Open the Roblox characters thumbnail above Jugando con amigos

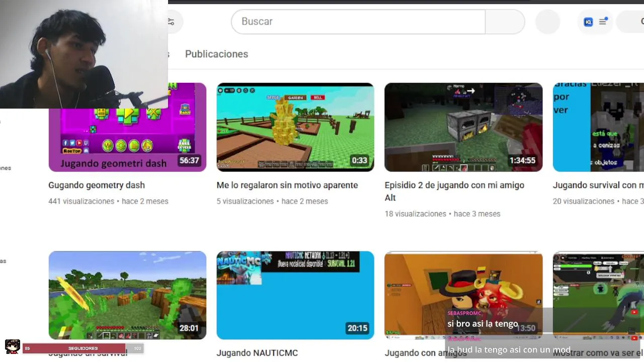(x=463, y=295)
